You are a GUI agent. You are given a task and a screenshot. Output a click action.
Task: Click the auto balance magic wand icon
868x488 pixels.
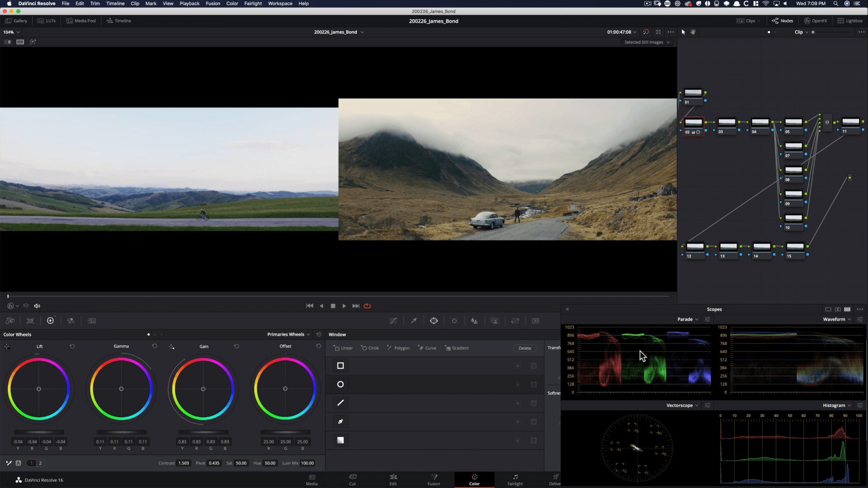[x=9, y=463]
